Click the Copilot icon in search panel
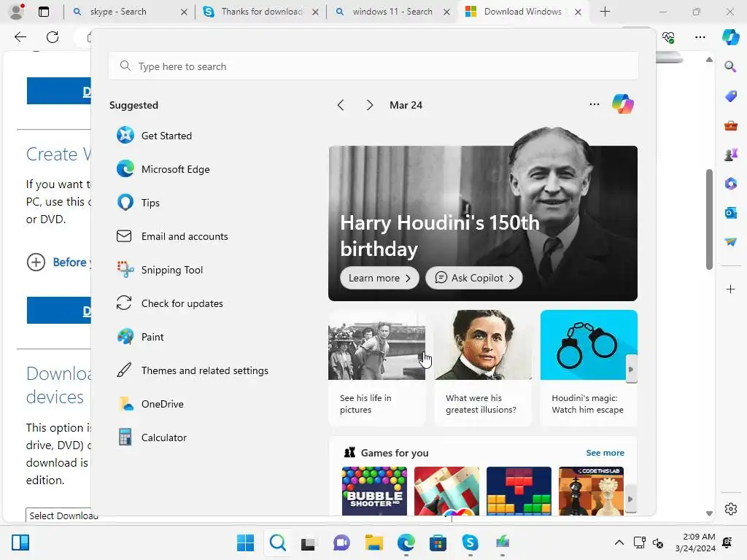The image size is (747, 560). pos(623,104)
